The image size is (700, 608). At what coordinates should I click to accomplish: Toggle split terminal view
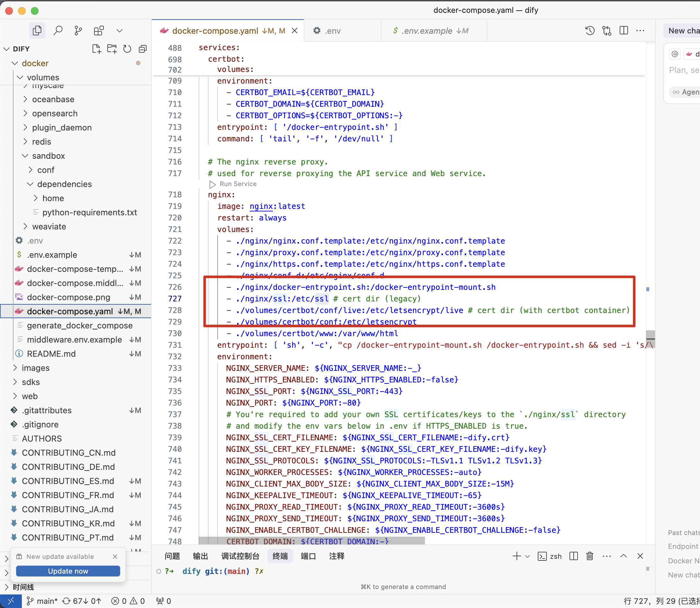[573, 556]
